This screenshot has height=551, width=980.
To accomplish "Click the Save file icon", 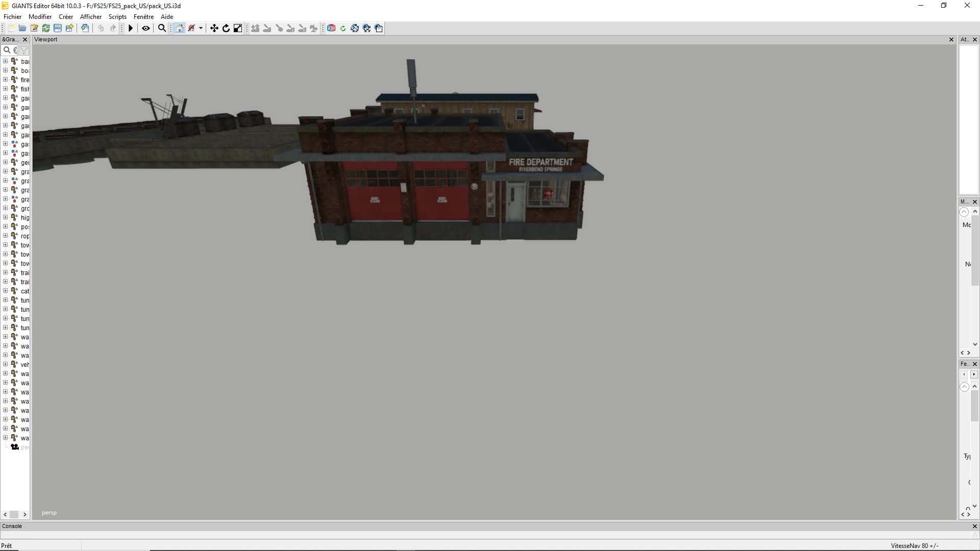I will [58, 28].
